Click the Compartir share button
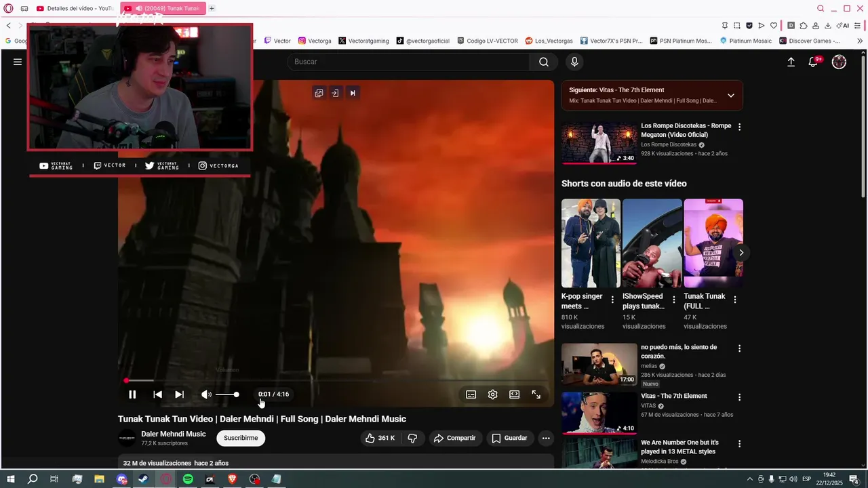The image size is (868, 488). [455, 438]
